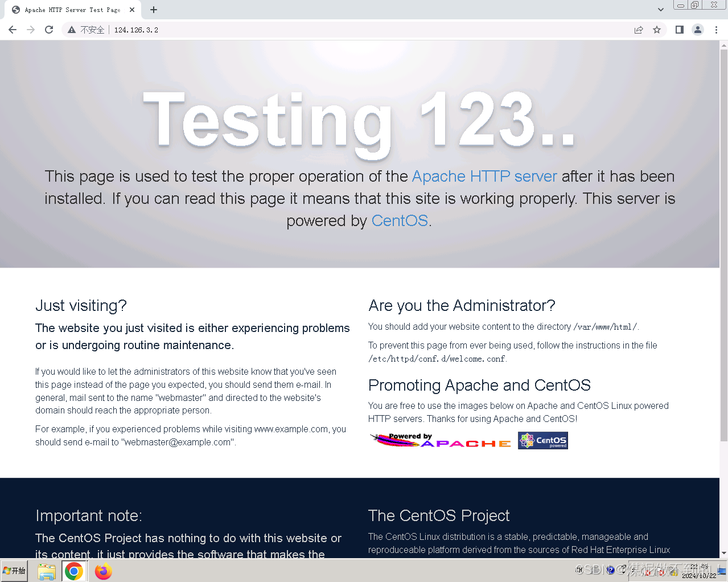Click the path /etc/httpd/conf.d/welcome.conf
The image size is (728, 582).
[x=437, y=359]
